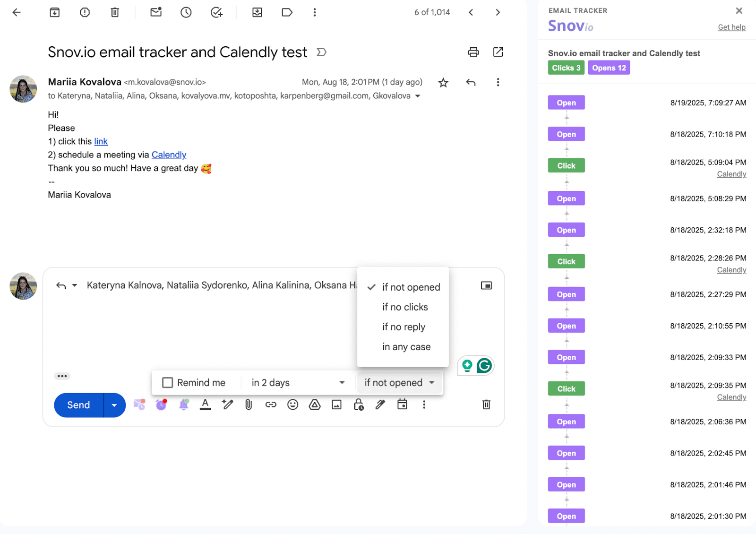The image size is (756, 534).
Task: Click the blue Send button
Action: click(78, 405)
